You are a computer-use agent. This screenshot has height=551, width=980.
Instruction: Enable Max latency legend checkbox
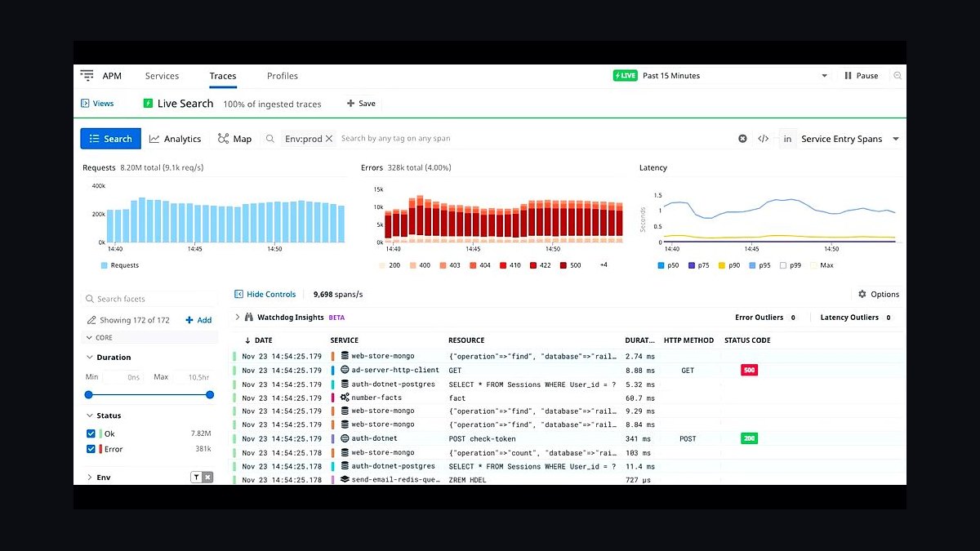pyautogui.click(x=813, y=265)
